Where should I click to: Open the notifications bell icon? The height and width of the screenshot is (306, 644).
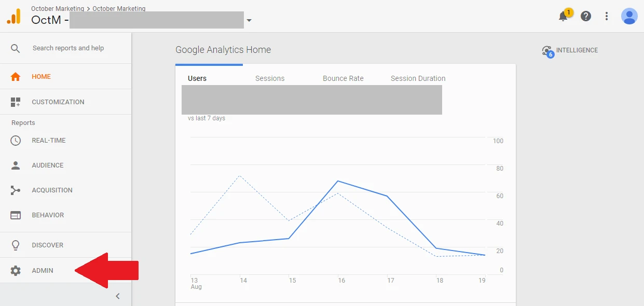(563, 16)
